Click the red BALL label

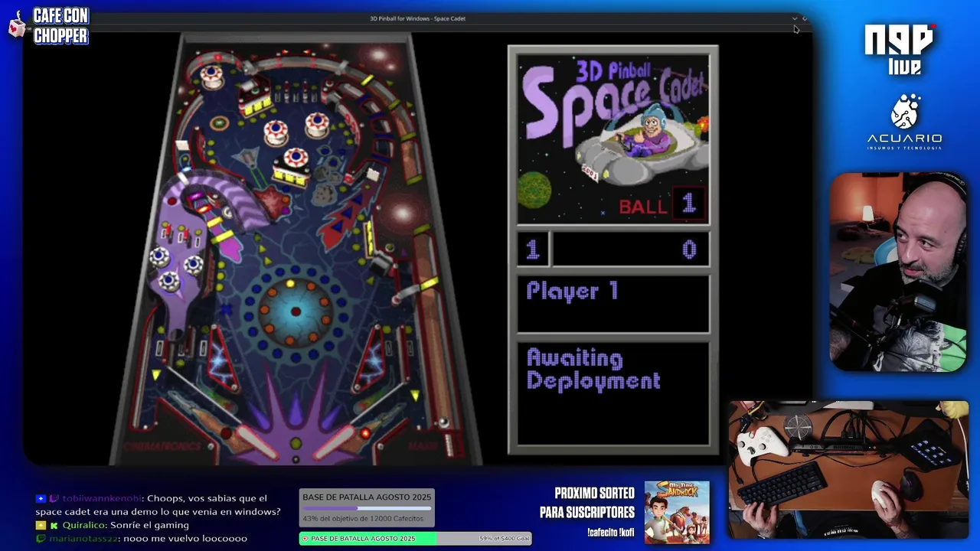point(643,205)
